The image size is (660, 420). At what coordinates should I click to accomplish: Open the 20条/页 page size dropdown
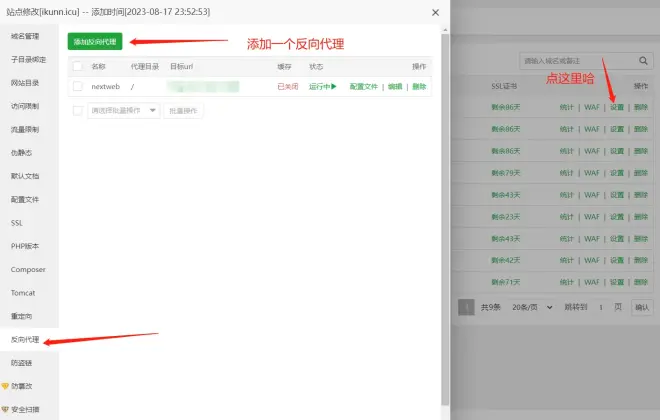coord(532,307)
